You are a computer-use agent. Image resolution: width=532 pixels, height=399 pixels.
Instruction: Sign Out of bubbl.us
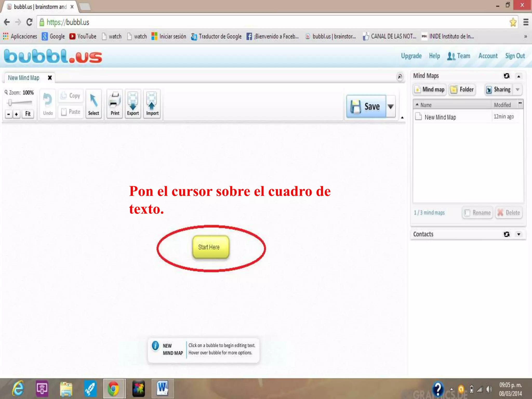[515, 56]
